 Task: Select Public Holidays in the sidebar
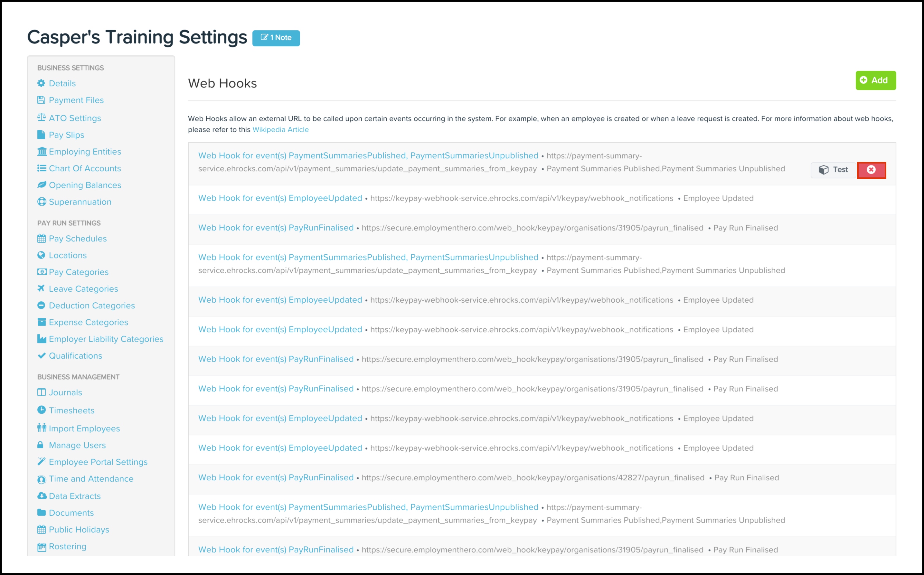coord(79,529)
